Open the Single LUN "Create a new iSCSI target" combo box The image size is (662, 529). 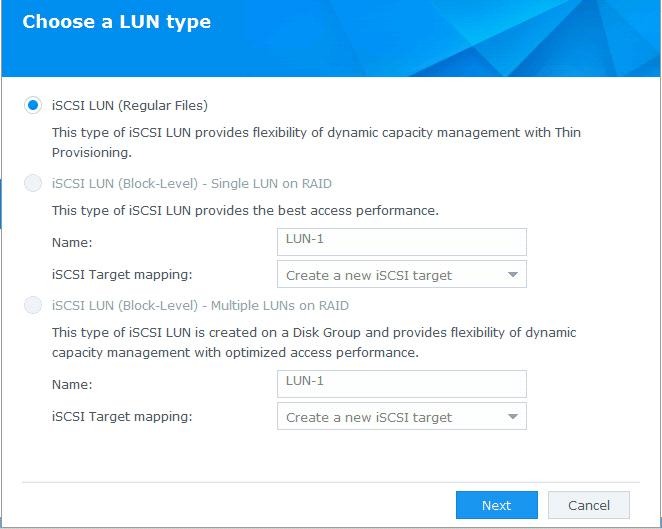[x=390, y=275]
